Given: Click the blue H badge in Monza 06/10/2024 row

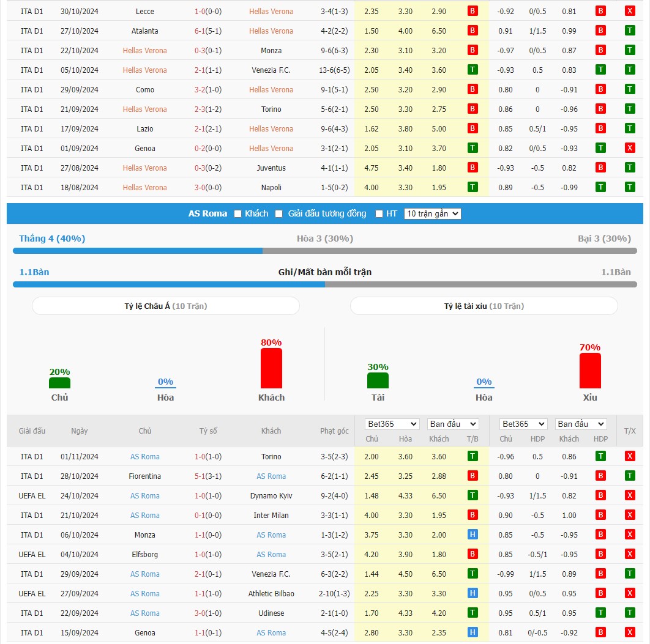Looking at the screenshot, I should [472, 535].
